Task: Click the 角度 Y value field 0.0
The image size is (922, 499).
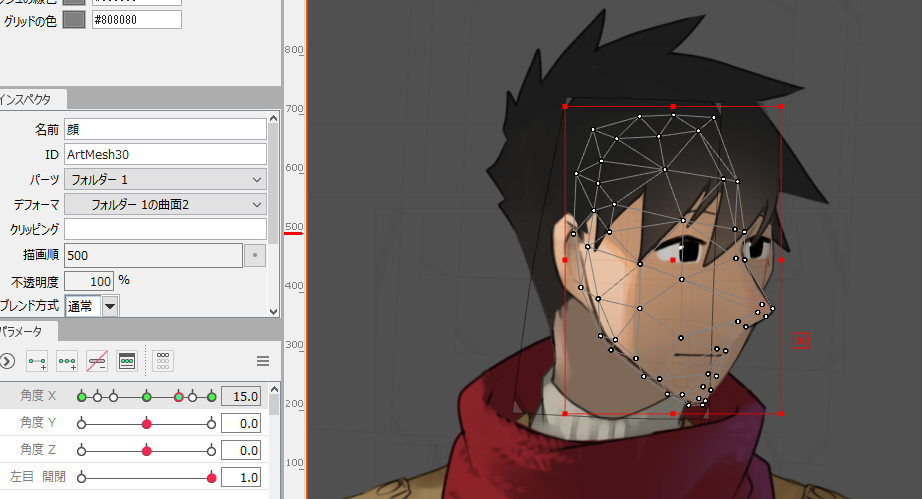Action: [x=241, y=424]
